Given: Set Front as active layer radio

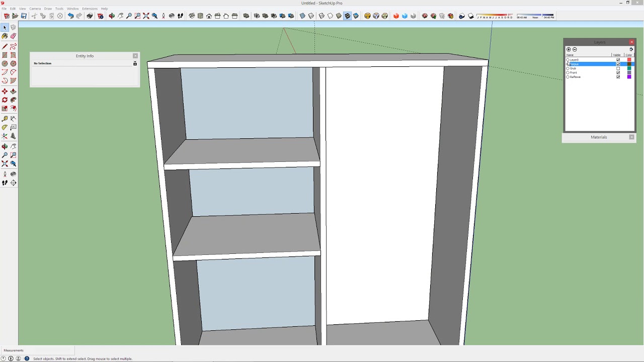Looking at the screenshot, I should pyautogui.click(x=568, y=72).
